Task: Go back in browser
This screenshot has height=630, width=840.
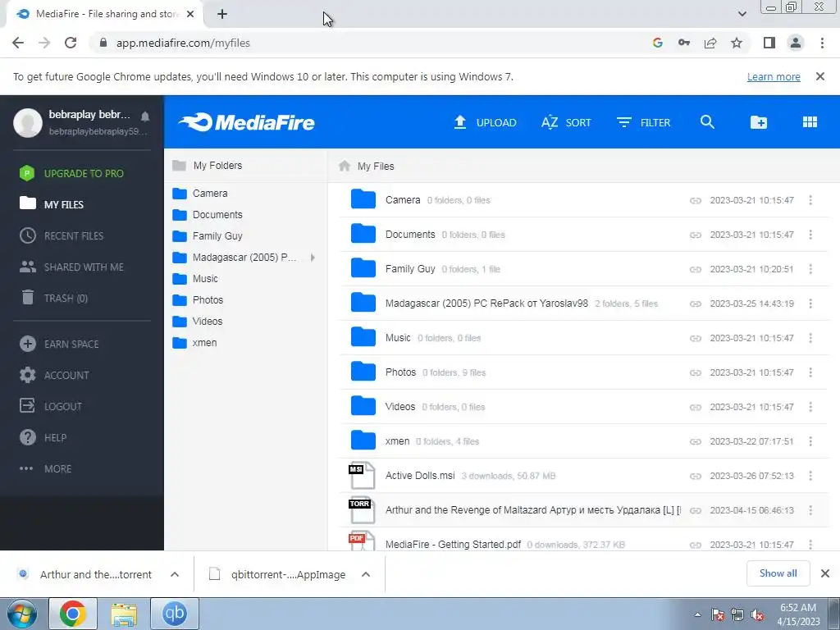Action: pos(18,43)
